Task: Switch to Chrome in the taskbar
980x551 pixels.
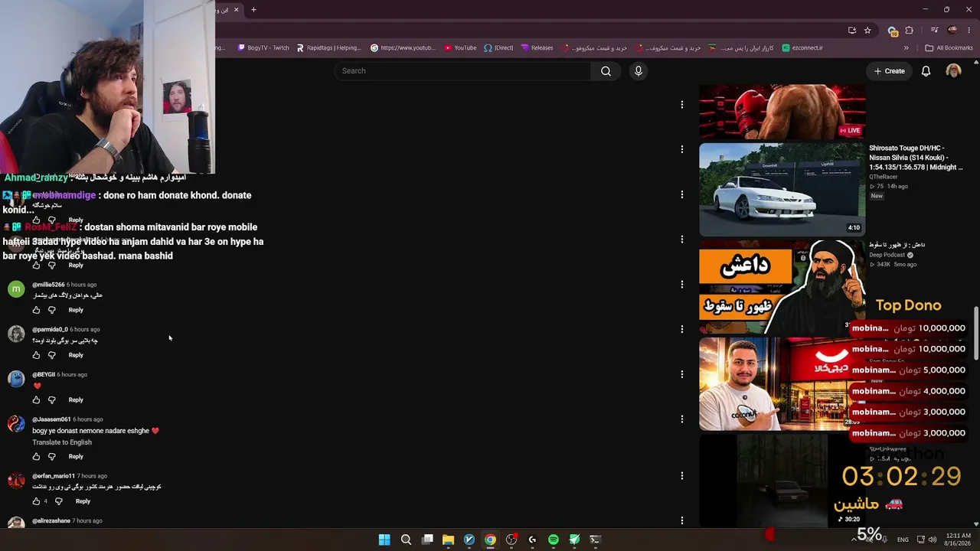Action: [490, 540]
